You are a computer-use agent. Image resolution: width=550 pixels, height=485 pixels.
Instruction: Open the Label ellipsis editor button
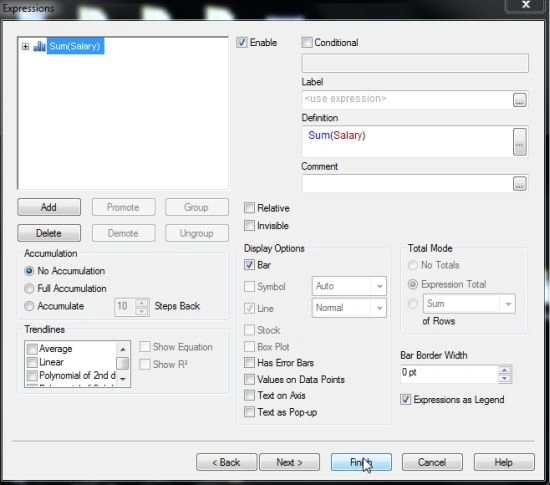pos(519,100)
